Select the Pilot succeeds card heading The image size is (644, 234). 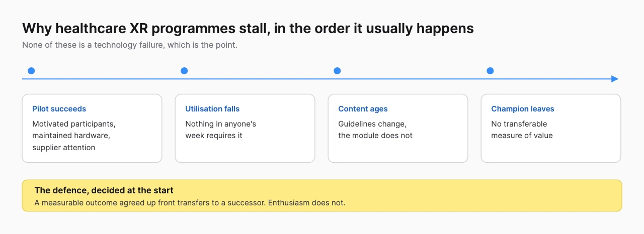[59, 109]
